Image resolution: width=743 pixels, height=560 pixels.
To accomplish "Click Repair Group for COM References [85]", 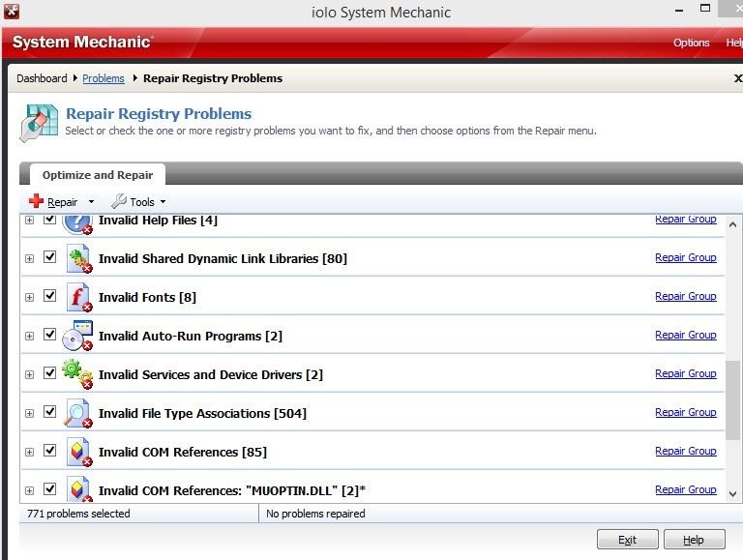I will [685, 451].
